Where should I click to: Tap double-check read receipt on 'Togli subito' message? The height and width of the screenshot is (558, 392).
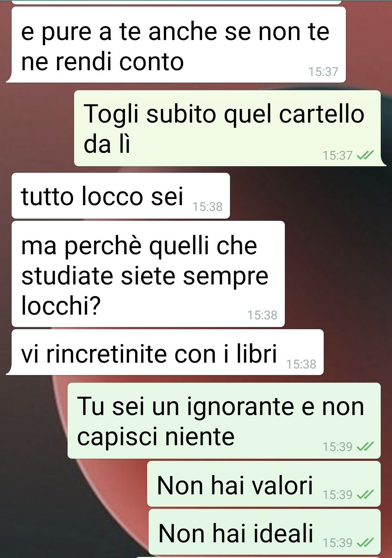(x=365, y=156)
